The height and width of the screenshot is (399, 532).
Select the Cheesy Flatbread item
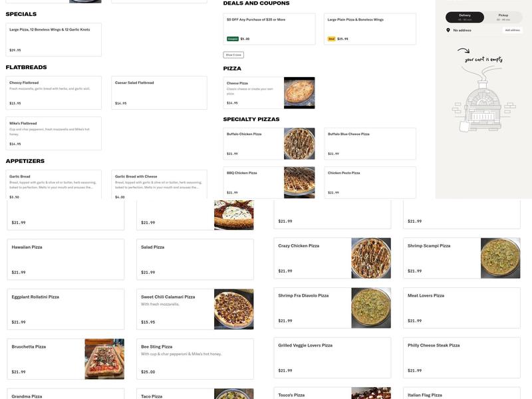pyautogui.click(x=53, y=92)
